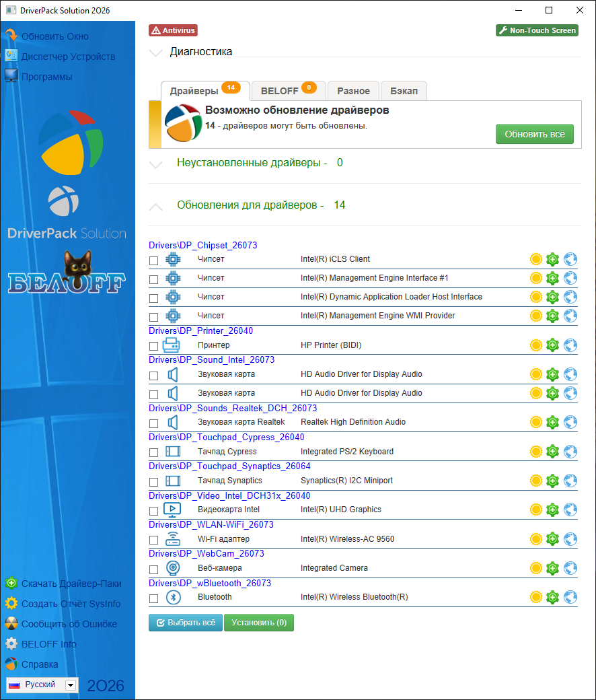Click globe icon for Dynamic Application Loader row
The height and width of the screenshot is (700, 596).
[570, 296]
